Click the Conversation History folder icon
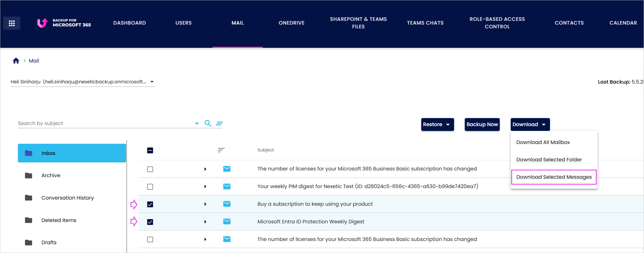 click(x=29, y=198)
